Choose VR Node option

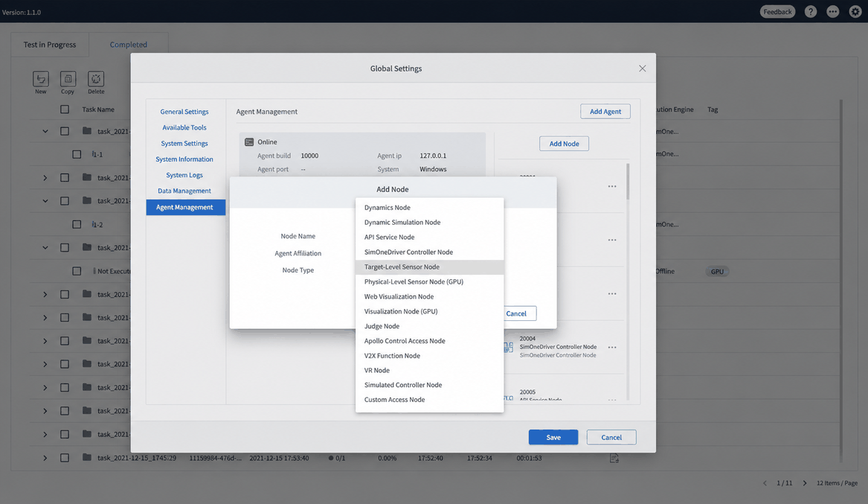pos(430,370)
